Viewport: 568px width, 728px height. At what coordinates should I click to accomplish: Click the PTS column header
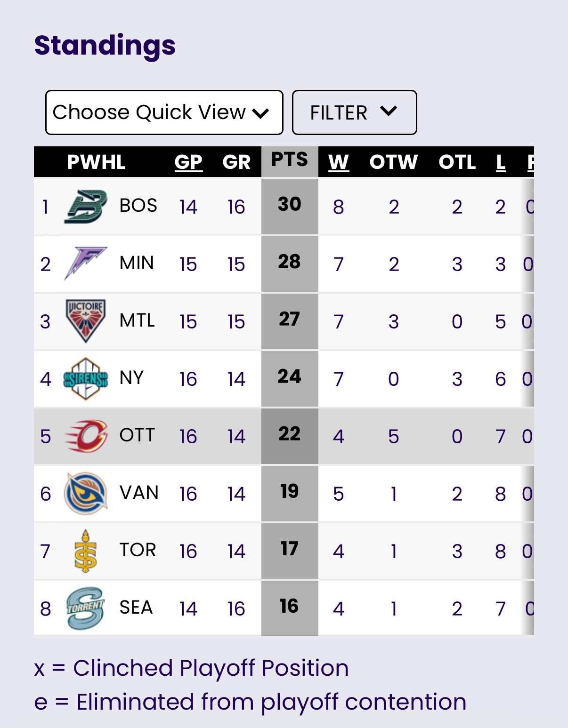pos(290,160)
